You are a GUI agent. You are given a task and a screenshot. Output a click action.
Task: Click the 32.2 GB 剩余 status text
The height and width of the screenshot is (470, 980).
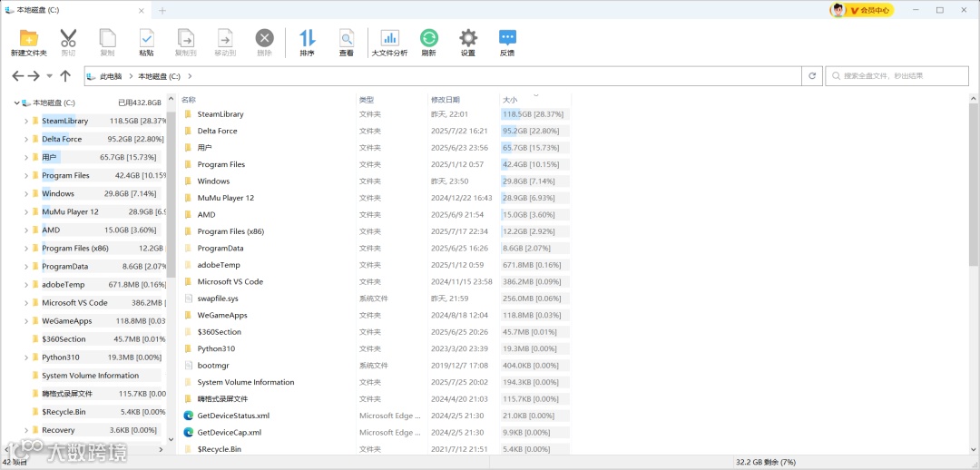764,463
